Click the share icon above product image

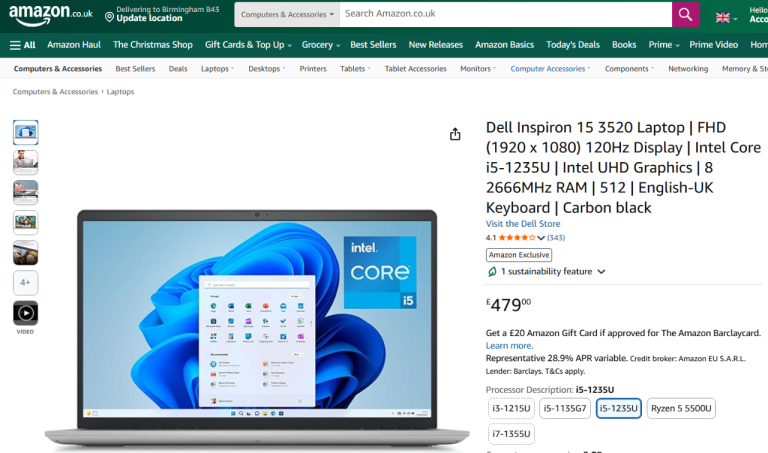coord(455,134)
